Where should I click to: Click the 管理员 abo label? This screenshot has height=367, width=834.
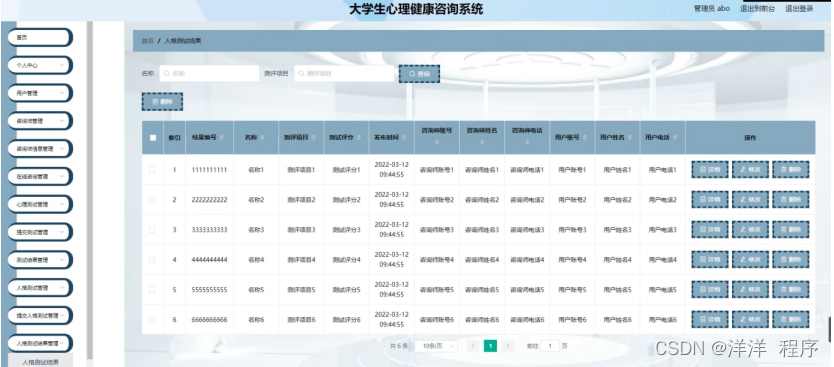point(712,9)
